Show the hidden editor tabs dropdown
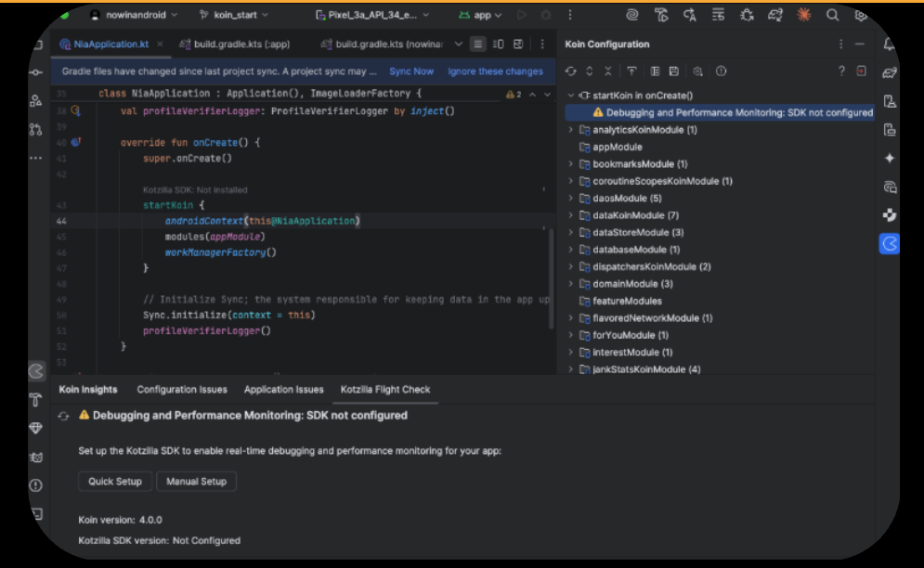This screenshot has height=568, width=924. (458, 45)
